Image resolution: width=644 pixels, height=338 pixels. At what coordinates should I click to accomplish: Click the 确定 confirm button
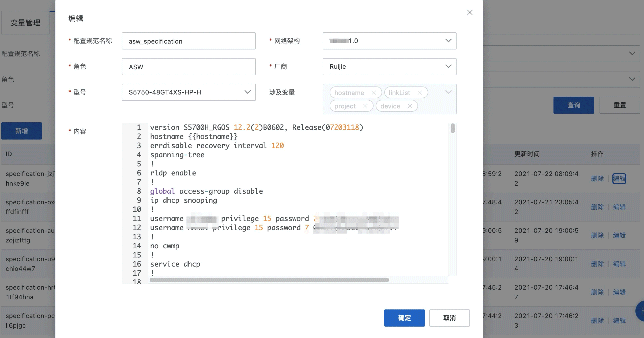coord(404,318)
